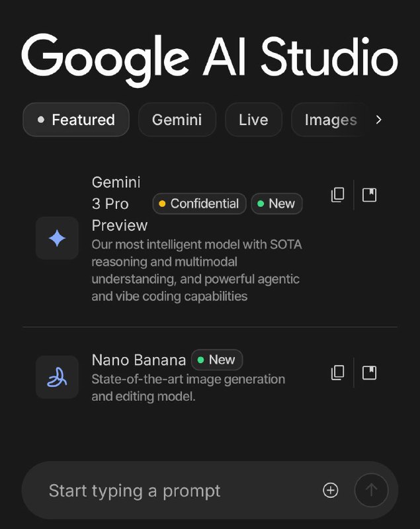Select the Featured filter chip
The height and width of the screenshot is (529, 420).
coord(76,120)
